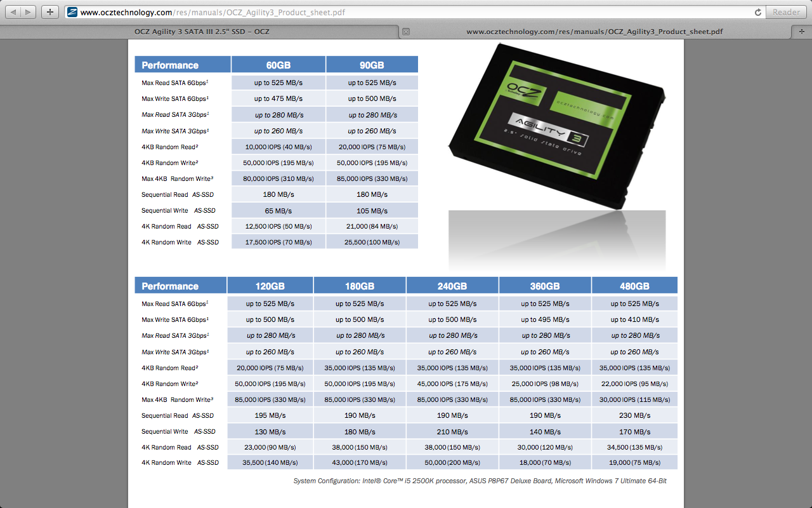Click the Performance header beside 120GB
Viewport: 812px width, 508px height.
(x=181, y=286)
